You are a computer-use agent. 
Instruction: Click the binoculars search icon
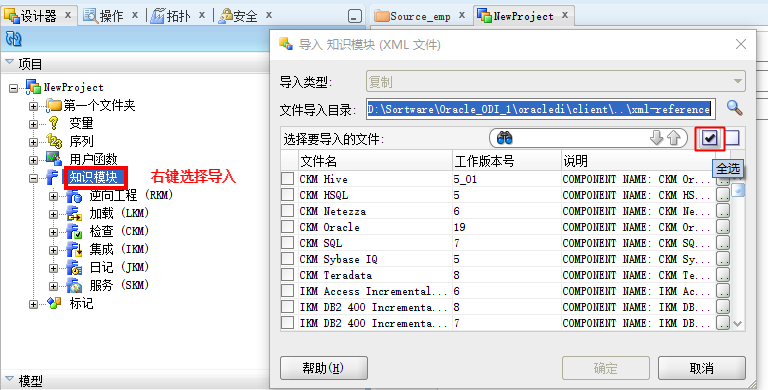[504, 139]
